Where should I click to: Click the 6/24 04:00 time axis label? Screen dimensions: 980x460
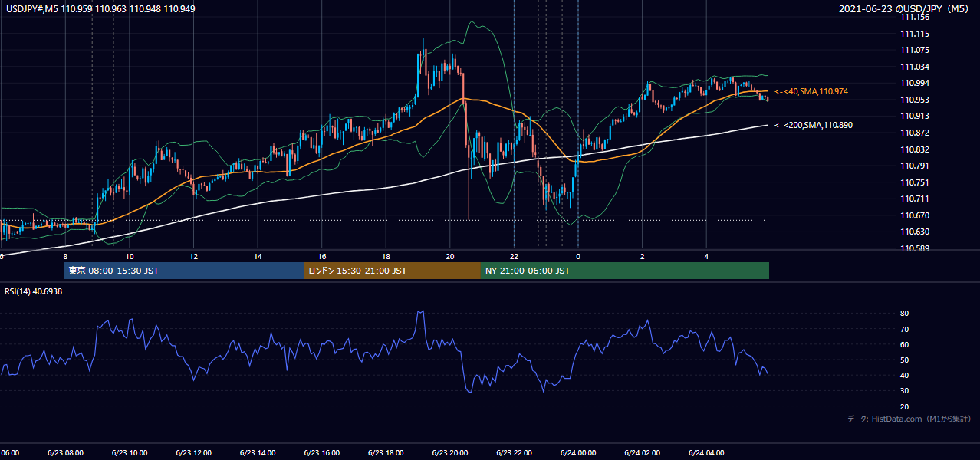coord(705,453)
